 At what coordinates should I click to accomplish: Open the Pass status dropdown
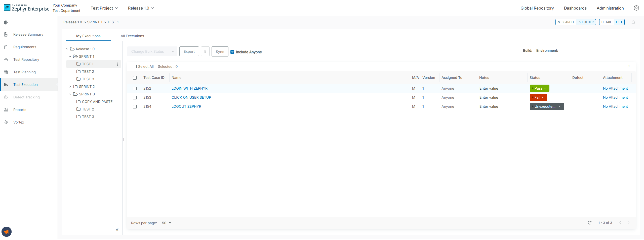(x=539, y=88)
